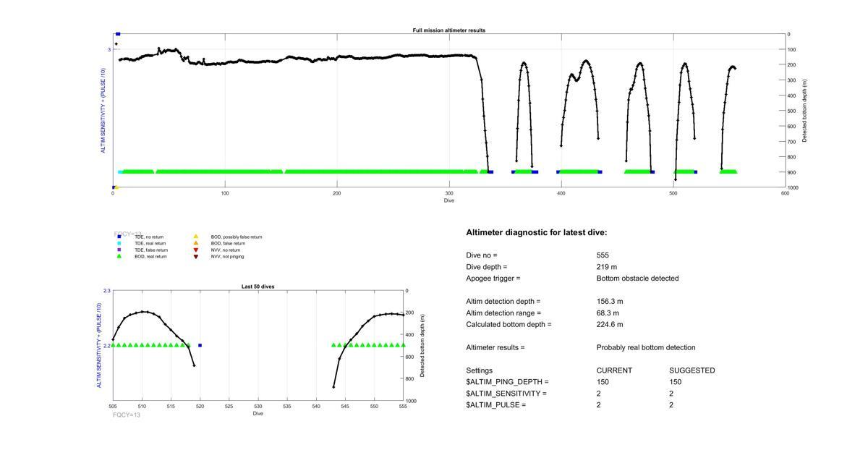Click the suggested $ALTIM_SENSITIVITY value 2
This screenshot has width=868, height=450.
(x=671, y=394)
